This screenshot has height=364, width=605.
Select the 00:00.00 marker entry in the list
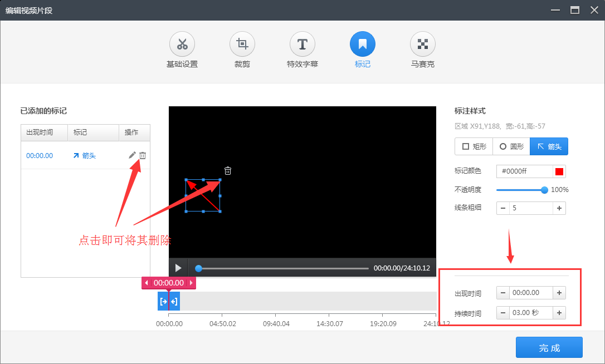click(39, 155)
